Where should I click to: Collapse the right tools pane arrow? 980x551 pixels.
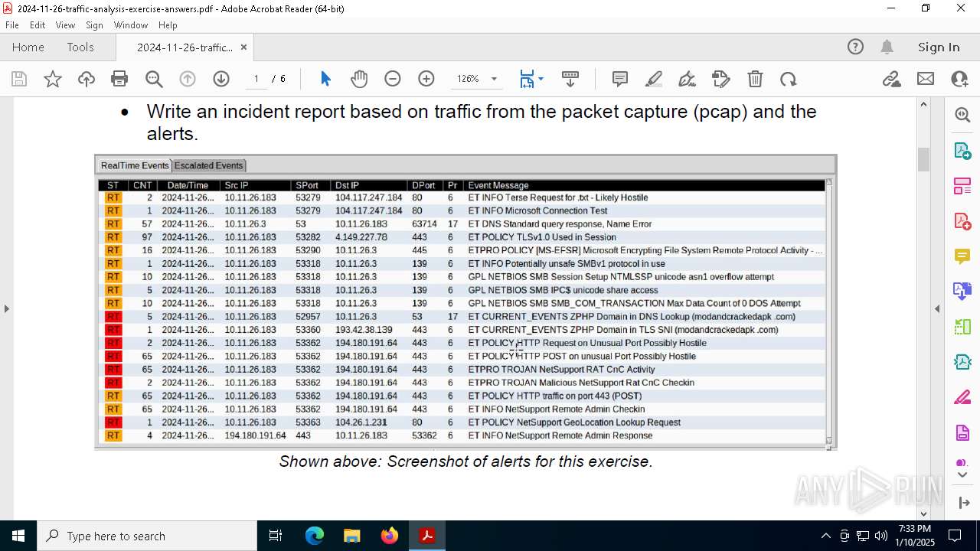pyautogui.click(x=937, y=308)
